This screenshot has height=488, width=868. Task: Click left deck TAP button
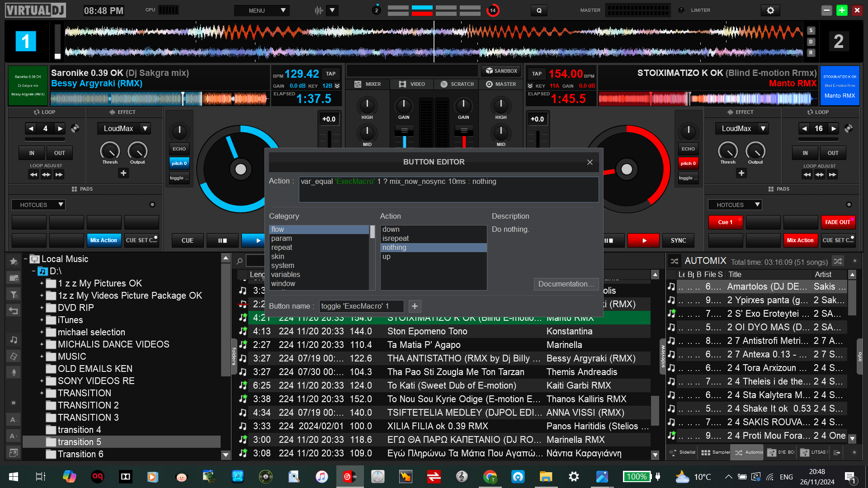(x=331, y=74)
